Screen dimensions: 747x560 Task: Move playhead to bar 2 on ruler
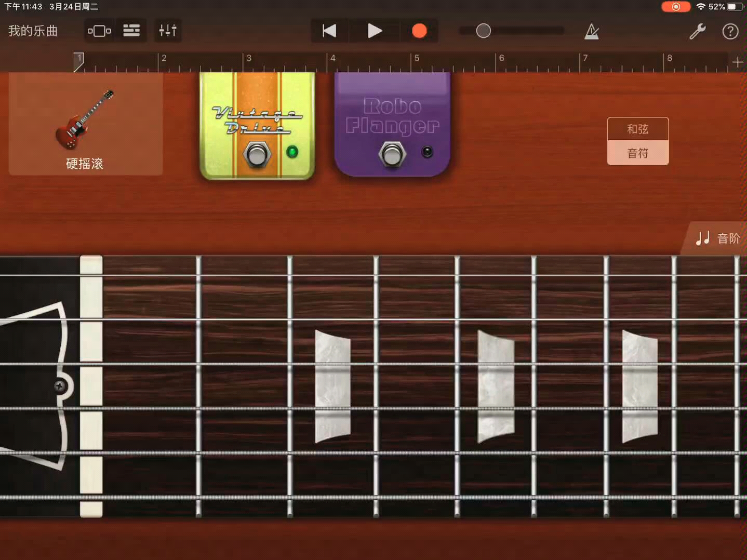[164, 58]
